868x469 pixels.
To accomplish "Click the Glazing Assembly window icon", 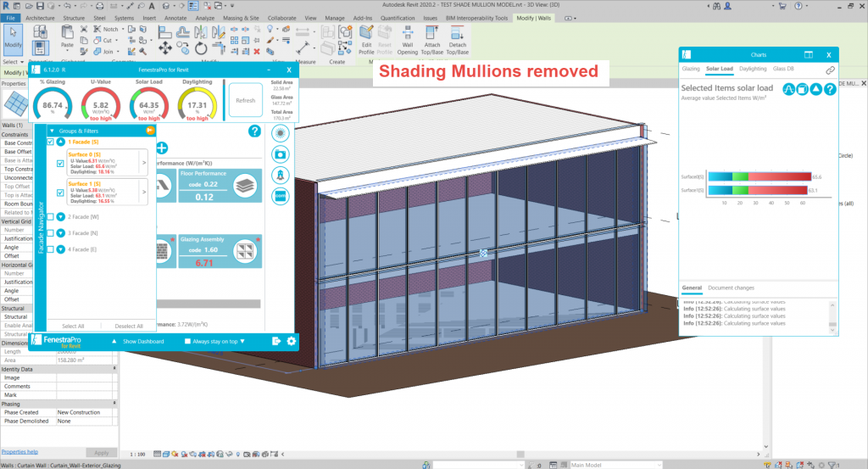I will 245,251.
